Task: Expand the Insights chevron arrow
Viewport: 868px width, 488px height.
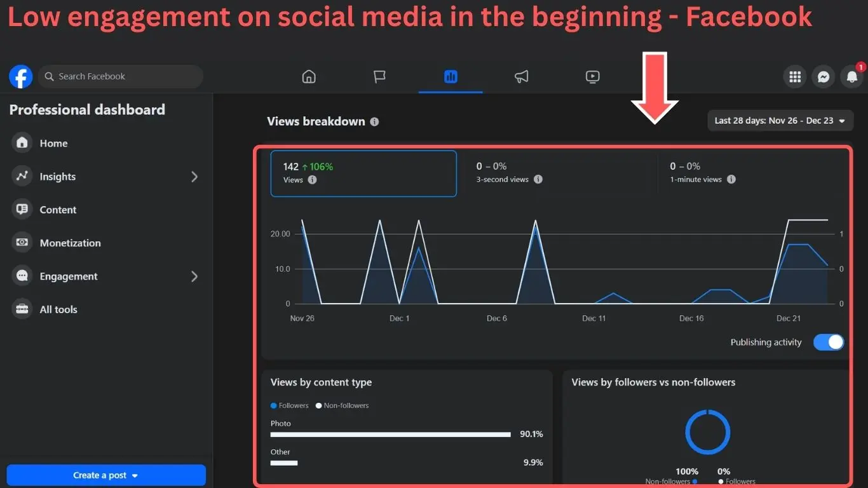Action: 194,177
